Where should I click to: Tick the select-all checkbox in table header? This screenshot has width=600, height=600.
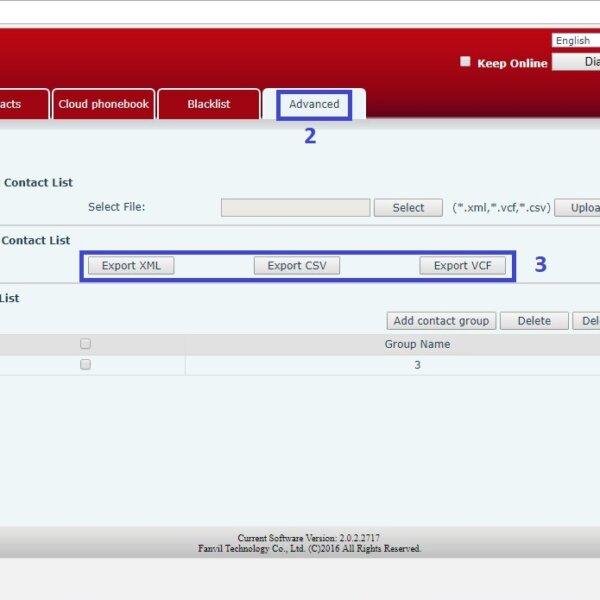pos(85,344)
